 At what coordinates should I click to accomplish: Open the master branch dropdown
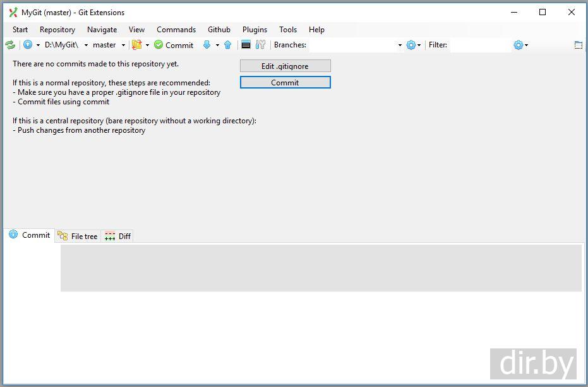(123, 45)
